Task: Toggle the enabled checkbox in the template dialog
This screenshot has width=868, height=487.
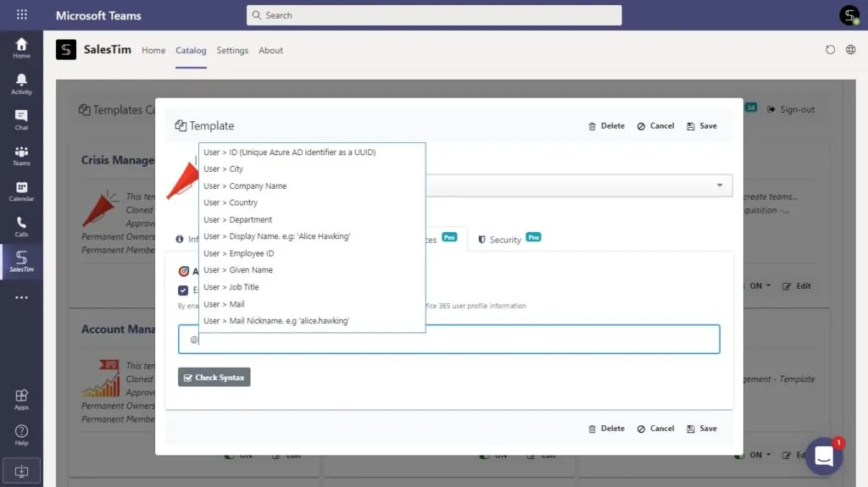Action: [x=183, y=290]
